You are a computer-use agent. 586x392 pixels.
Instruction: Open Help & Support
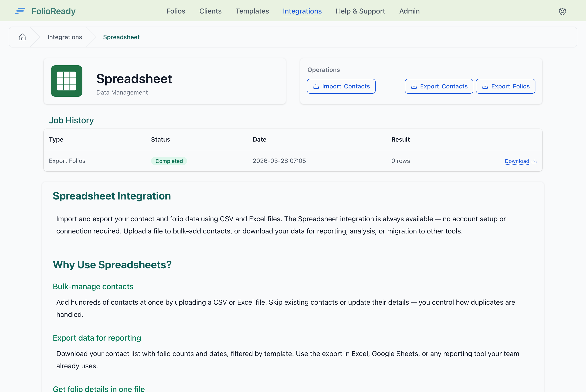(x=360, y=11)
